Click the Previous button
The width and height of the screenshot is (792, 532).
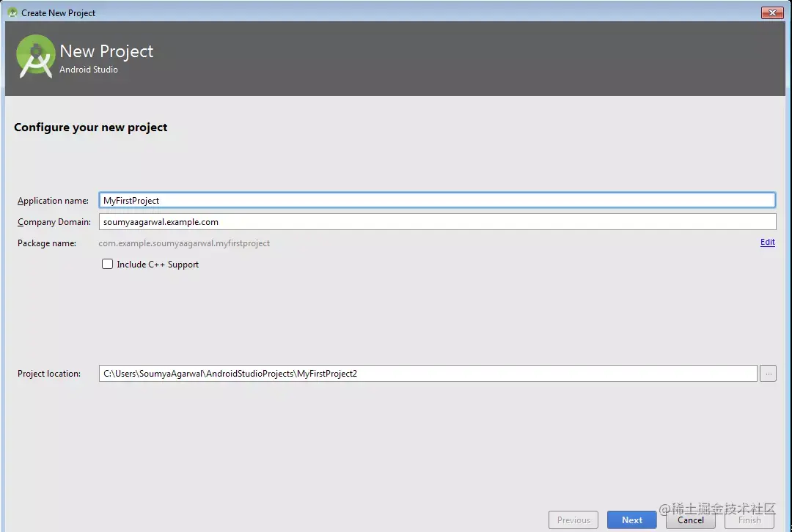[573, 520]
